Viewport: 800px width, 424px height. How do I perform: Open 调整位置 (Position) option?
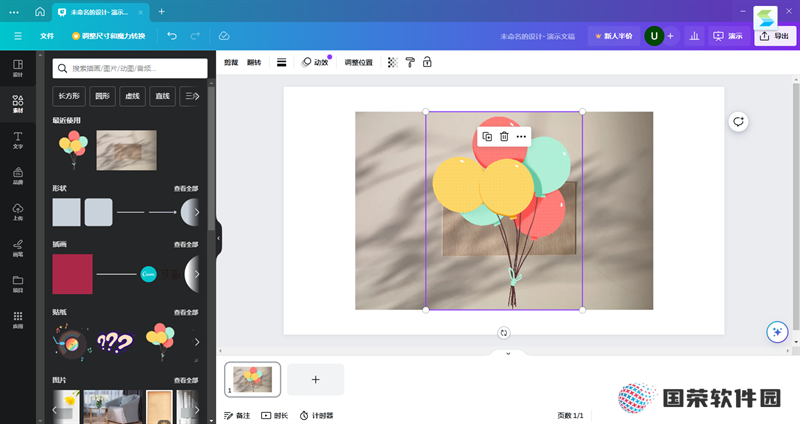359,62
